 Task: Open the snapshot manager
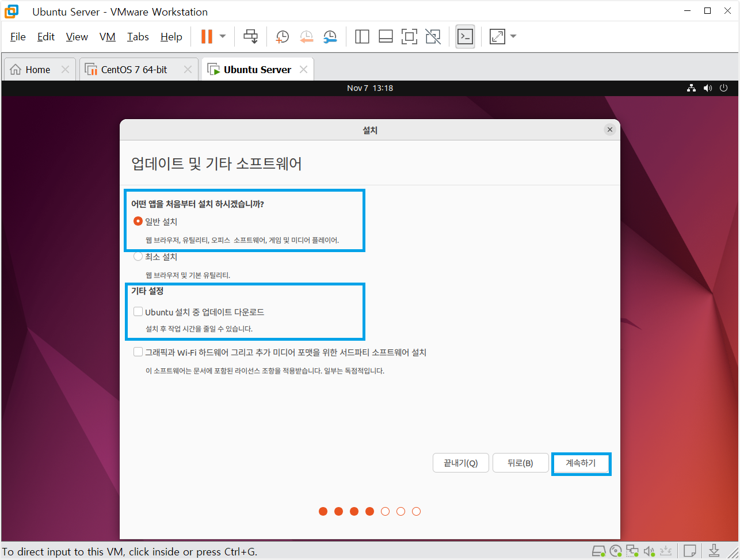point(330,37)
